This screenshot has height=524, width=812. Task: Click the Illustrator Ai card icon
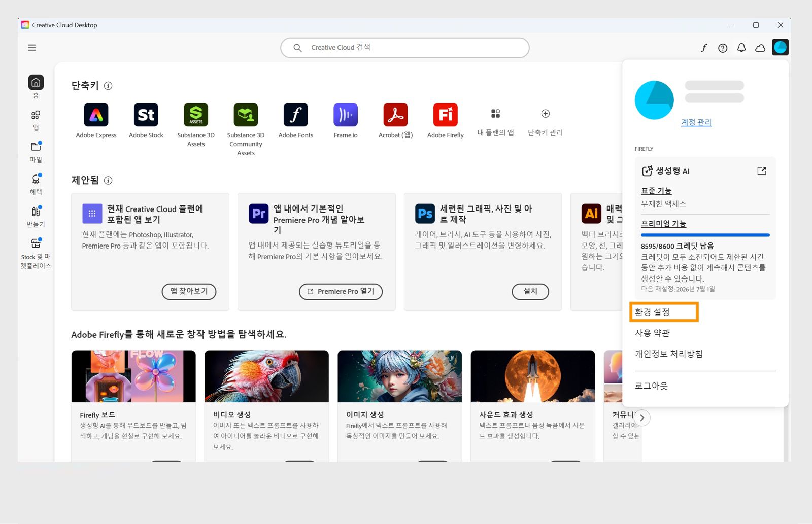coord(591,214)
